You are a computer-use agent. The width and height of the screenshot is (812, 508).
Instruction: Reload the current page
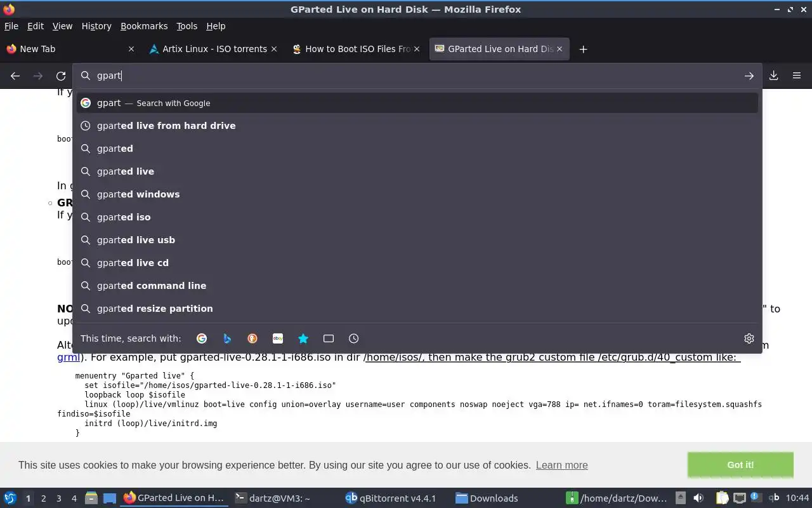pos(61,76)
